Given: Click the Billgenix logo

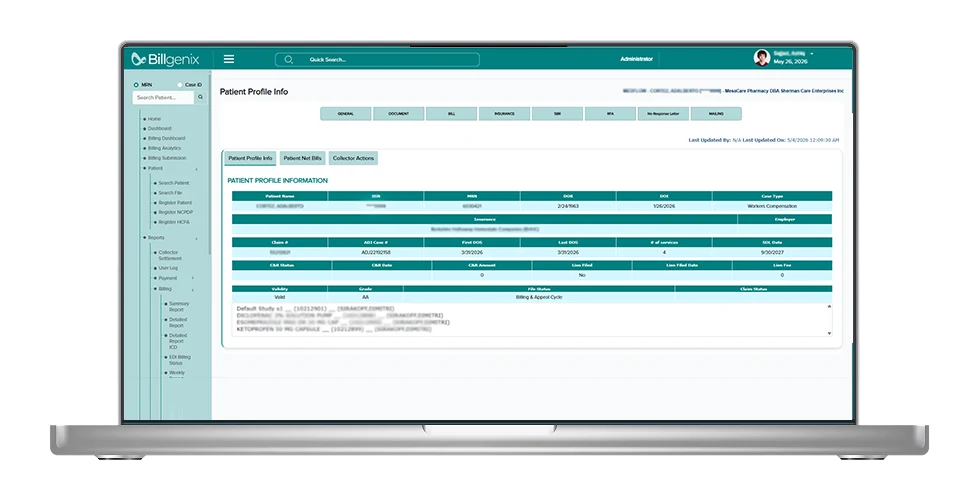Looking at the screenshot, I should click(165, 59).
